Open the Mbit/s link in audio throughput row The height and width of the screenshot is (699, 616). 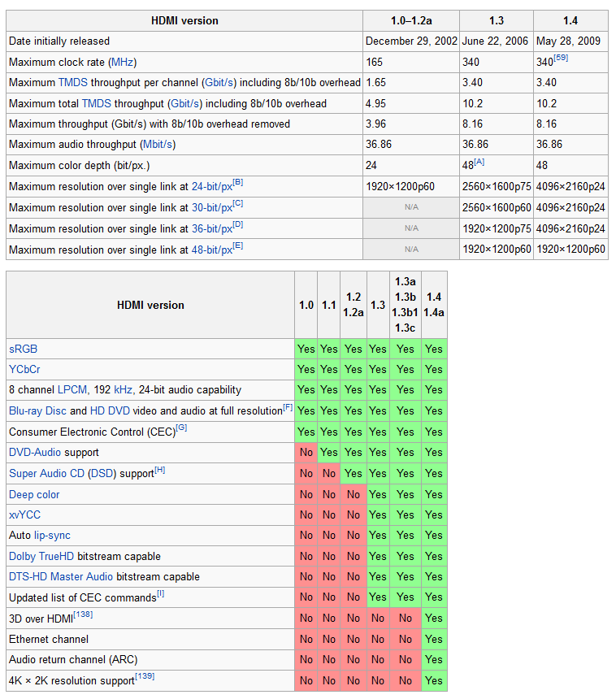coord(158,145)
